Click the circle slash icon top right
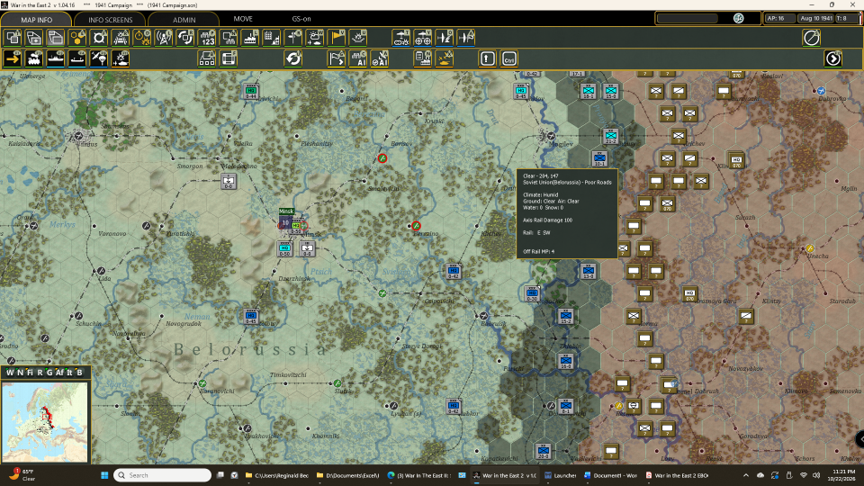Screen dimensions: 864x486 click(x=812, y=38)
